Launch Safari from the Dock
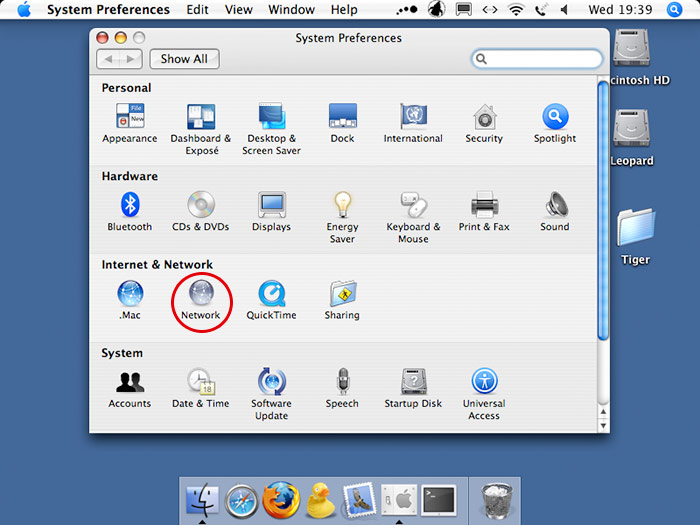Image resolution: width=700 pixels, height=525 pixels. point(241,501)
